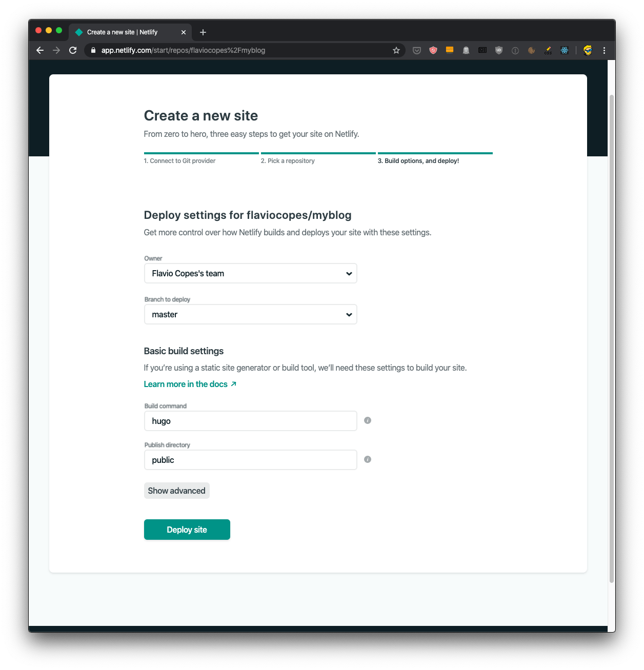Screen dimensions: 644x670
Task: Open a new browser tab
Action: [203, 32]
